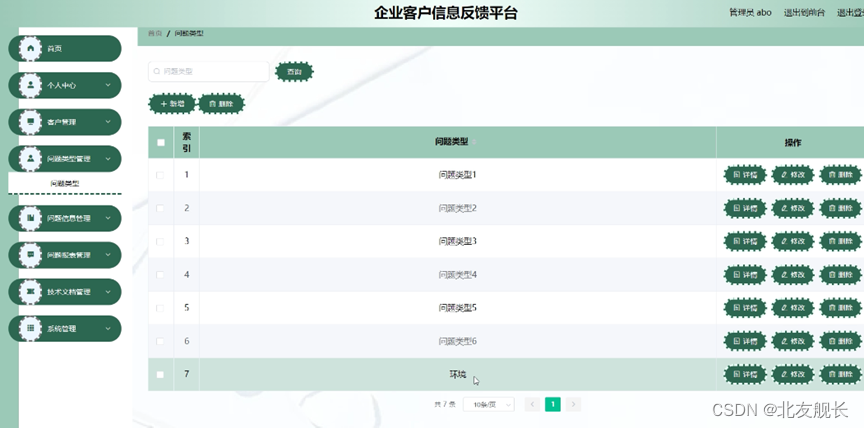This screenshot has width=864, height=428.
Task: Expand the 问题报表管理 menu chevron
Action: (x=108, y=255)
